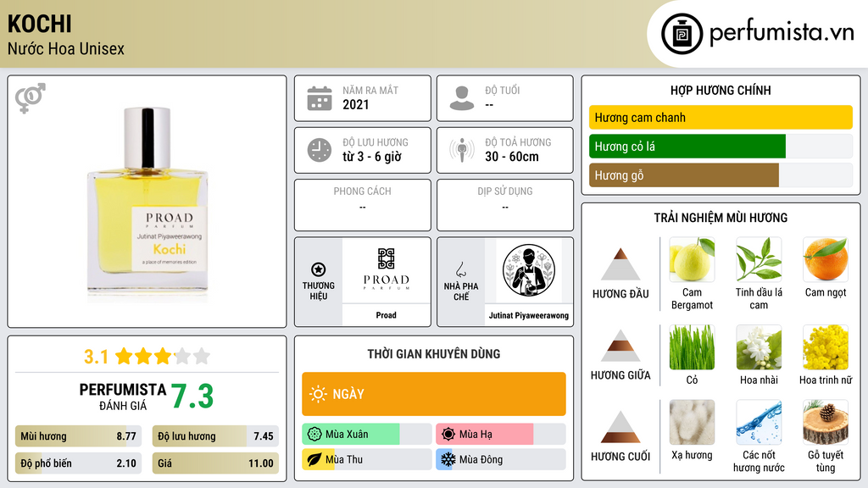Click the unisex gender symbol icon
Image resolution: width=868 pixels, height=488 pixels.
30,98
